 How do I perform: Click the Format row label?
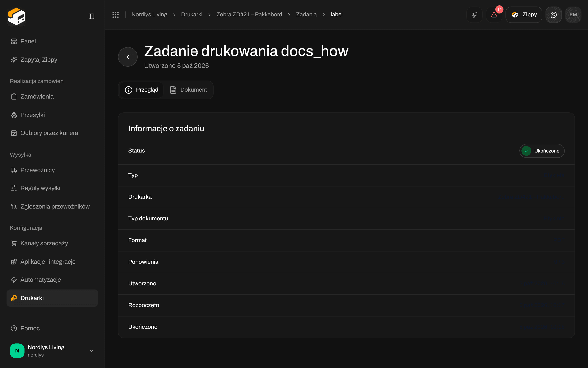tap(137, 240)
